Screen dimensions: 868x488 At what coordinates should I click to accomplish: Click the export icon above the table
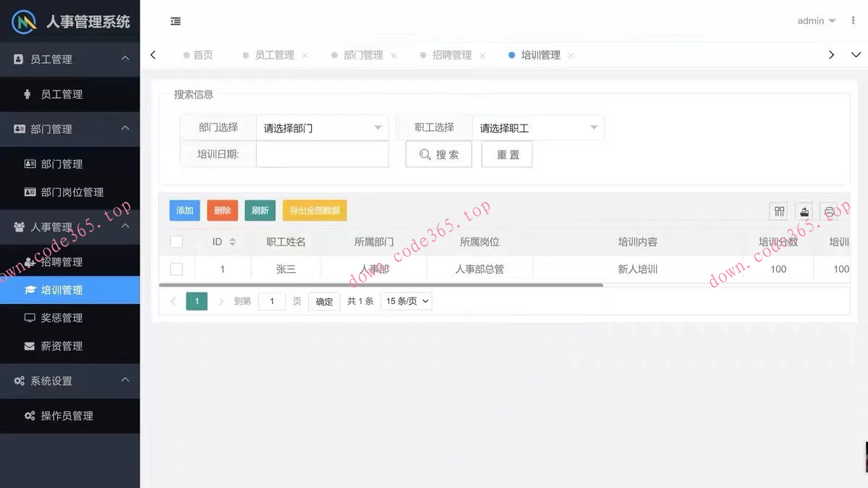coord(804,211)
